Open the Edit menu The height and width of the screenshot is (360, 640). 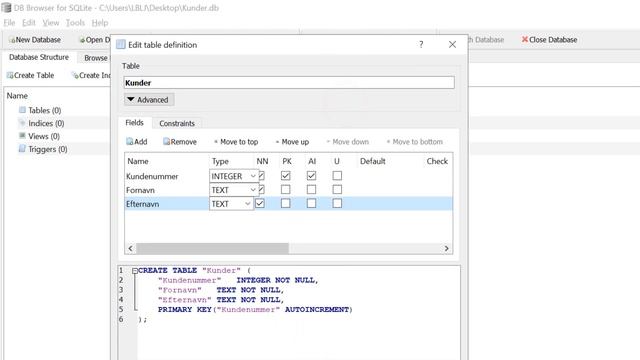[x=29, y=23]
